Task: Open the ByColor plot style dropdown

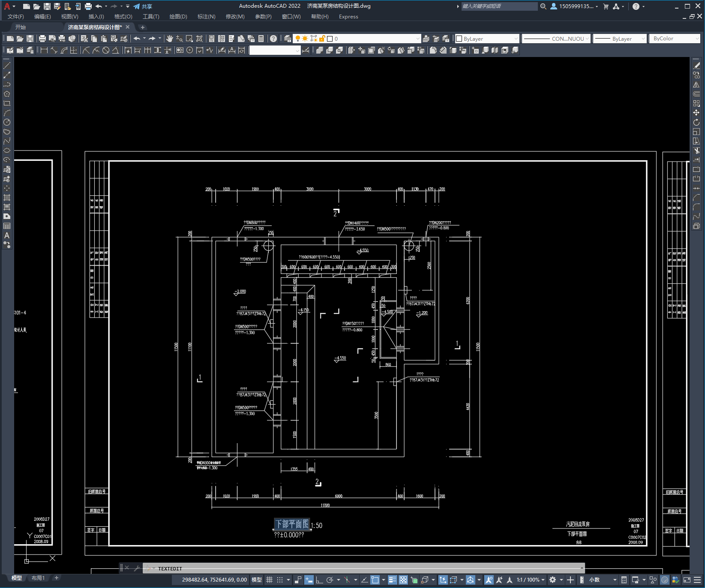Action: tap(675, 39)
